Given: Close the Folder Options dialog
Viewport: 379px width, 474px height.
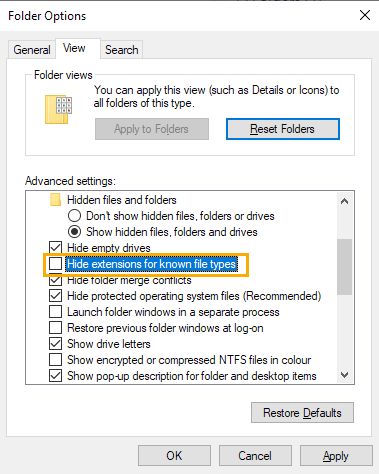Looking at the screenshot, I should pos(365,15).
